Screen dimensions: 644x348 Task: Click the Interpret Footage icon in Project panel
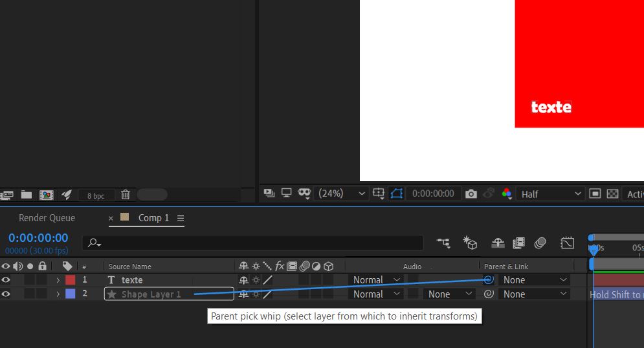click(x=6, y=195)
